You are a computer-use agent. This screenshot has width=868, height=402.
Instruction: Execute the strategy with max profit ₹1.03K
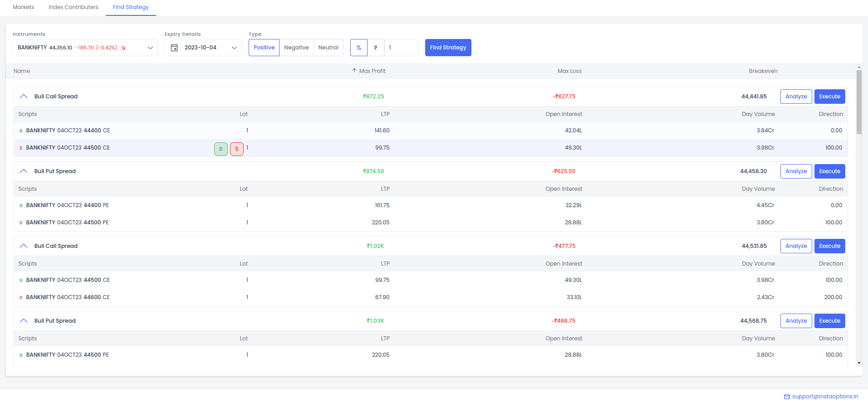pos(830,321)
